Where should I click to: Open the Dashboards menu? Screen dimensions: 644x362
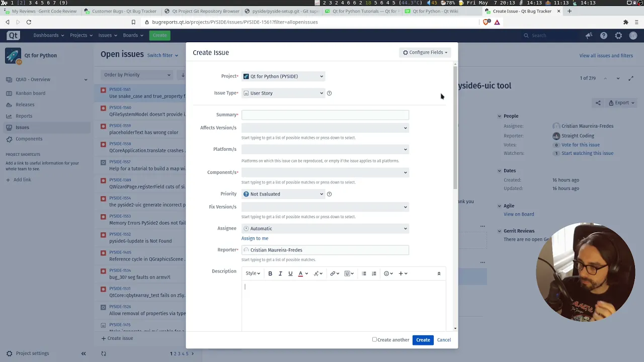(48, 35)
